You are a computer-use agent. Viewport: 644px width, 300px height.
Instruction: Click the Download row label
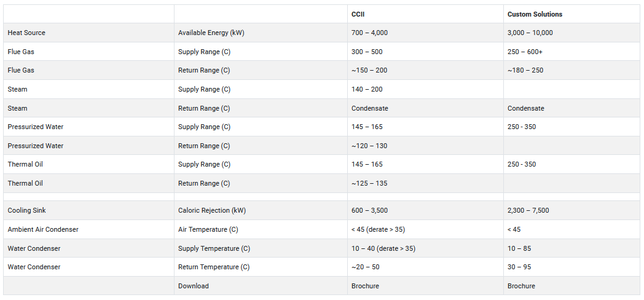(194, 286)
